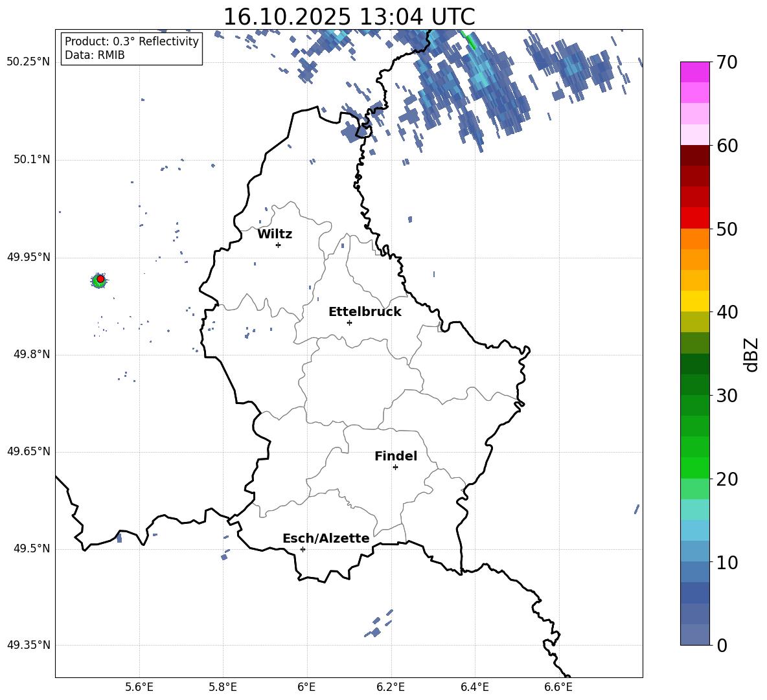Image resolution: width=767 pixels, height=700 pixels.
Task: Click the 0 tick on colorbar
Action: click(x=722, y=645)
